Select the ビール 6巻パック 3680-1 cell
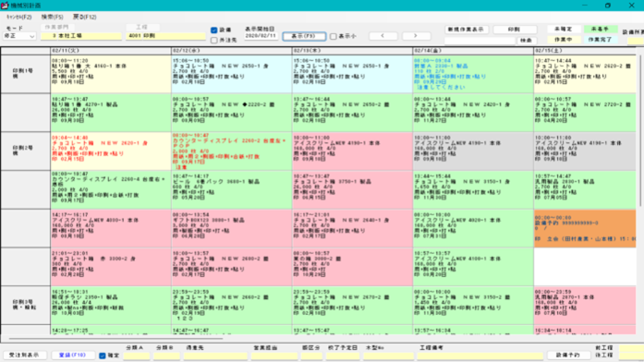Viewport: 644px width, 362px height. (232, 189)
